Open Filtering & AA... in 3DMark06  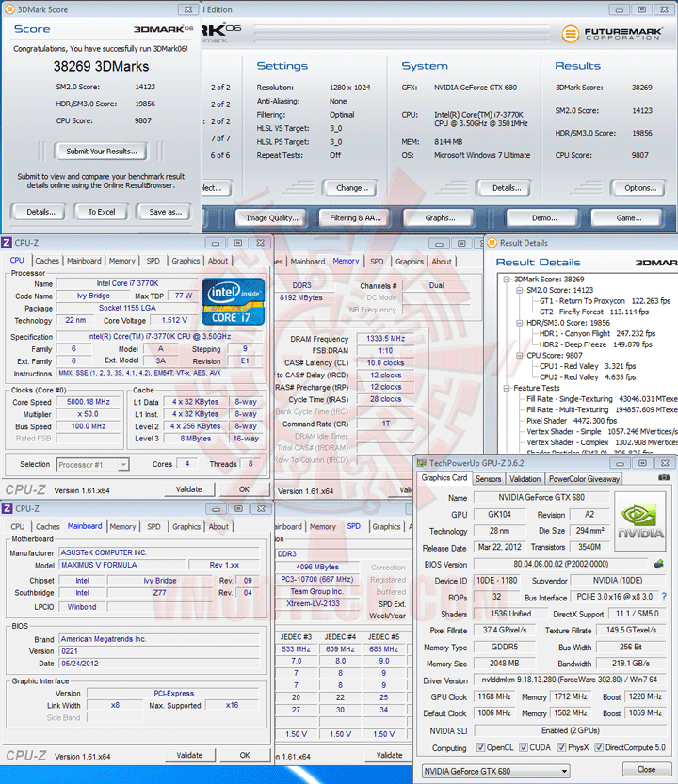point(355,218)
